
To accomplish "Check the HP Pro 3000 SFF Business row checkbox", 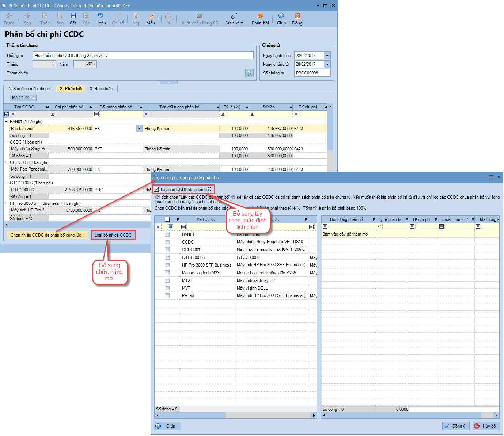I will coord(167,265).
